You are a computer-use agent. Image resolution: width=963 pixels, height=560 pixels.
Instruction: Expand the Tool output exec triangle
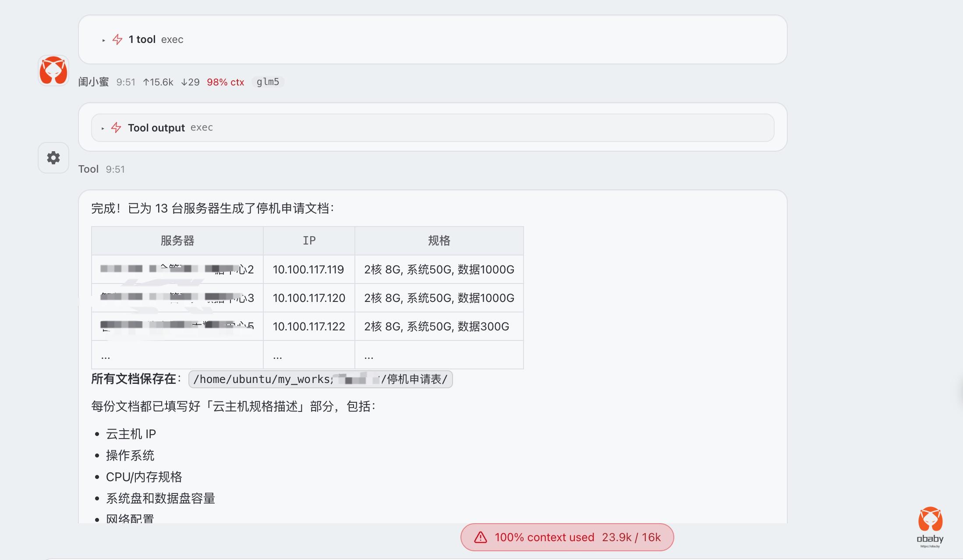[103, 128]
